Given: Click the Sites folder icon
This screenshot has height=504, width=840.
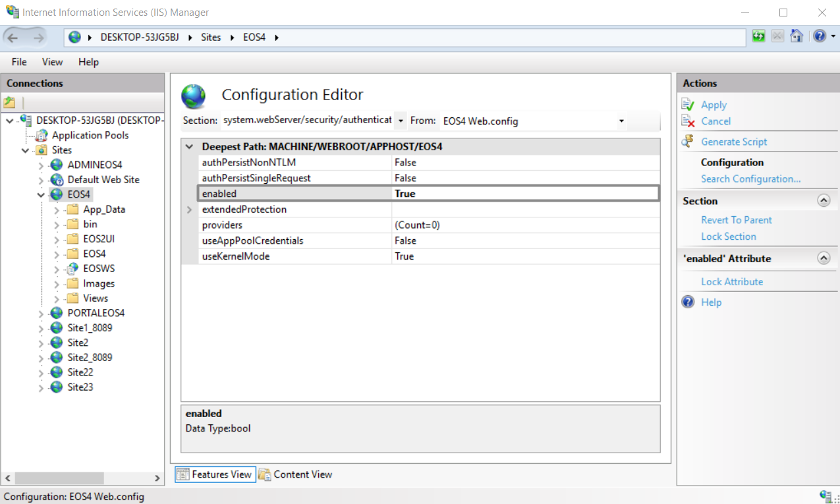Looking at the screenshot, I should [x=42, y=150].
